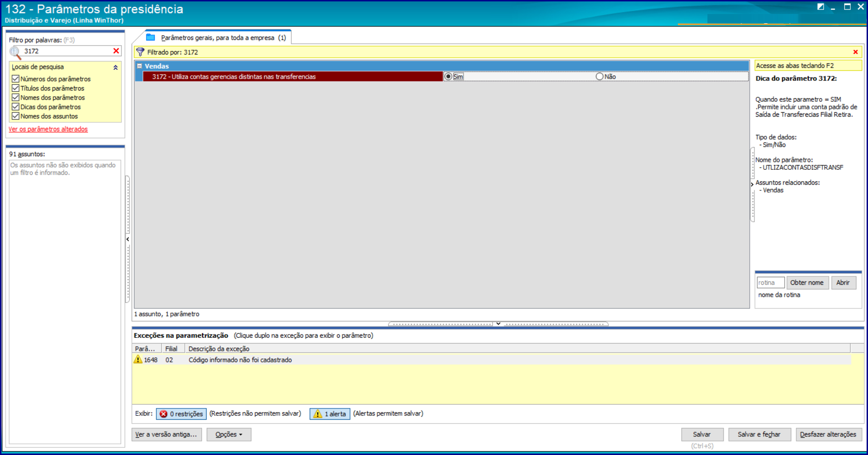Open the 'Ver os parâmetros alterados' link

coord(48,129)
